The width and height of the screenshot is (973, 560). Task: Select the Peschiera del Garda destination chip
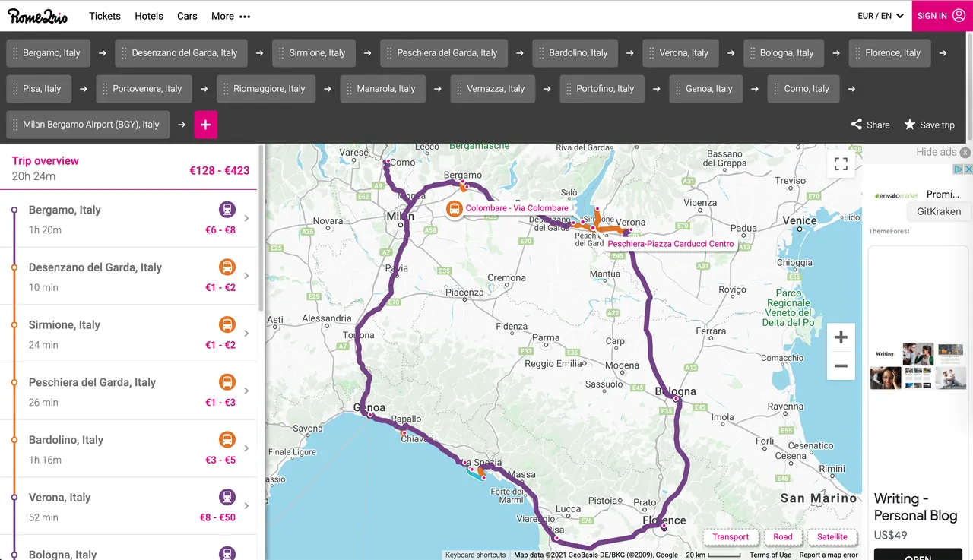(x=444, y=53)
